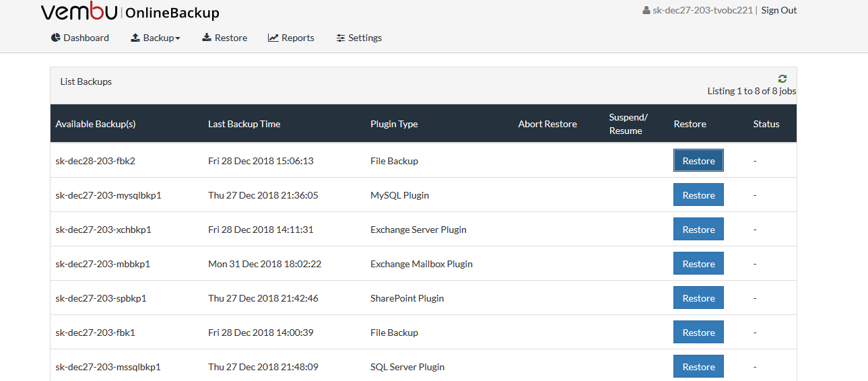Click the Status column header
Image resolution: width=868 pixels, height=381 pixels.
pos(766,124)
